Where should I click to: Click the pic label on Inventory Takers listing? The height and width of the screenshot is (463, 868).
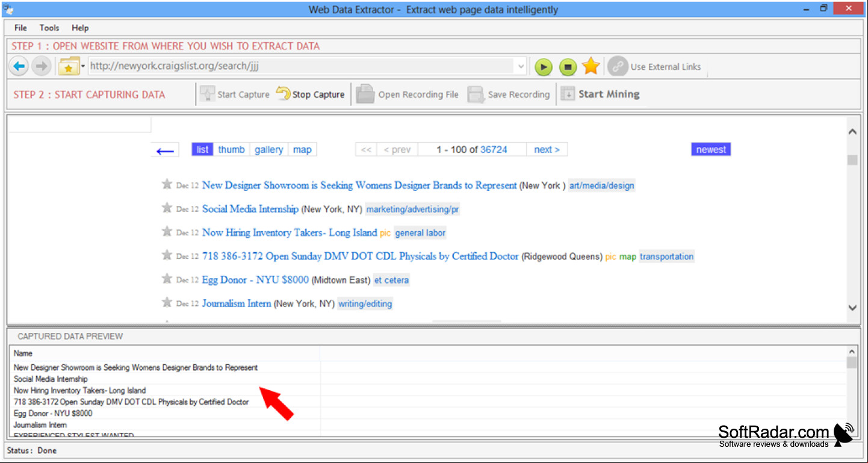tap(385, 233)
